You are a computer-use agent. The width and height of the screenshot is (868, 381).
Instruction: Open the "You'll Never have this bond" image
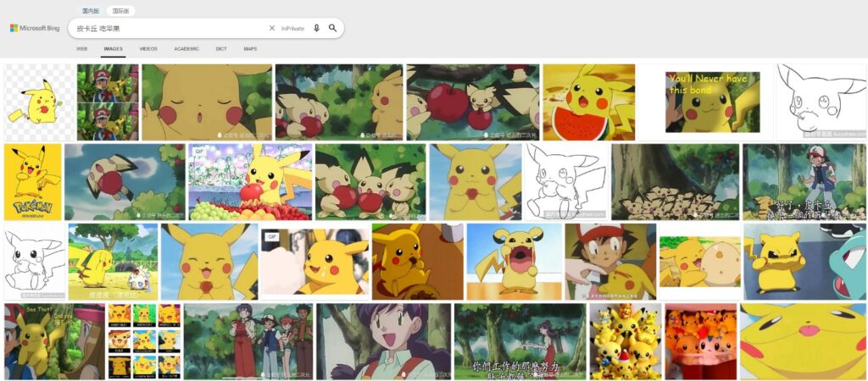(x=705, y=102)
